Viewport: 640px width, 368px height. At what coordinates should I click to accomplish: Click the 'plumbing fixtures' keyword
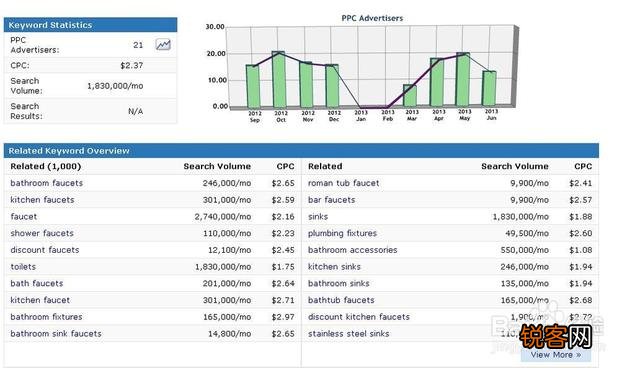click(x=342, y=233)
